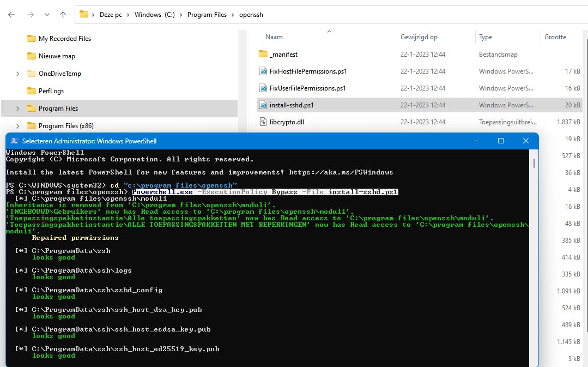Select the libcrypto.dll file icon
This screenshot has width=588, height=367.
[263, 122]
